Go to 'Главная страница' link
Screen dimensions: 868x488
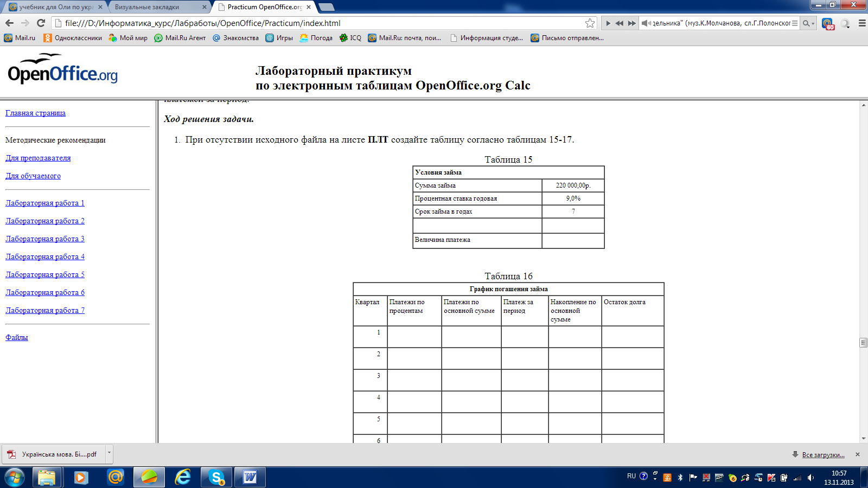tap(35, 113)
